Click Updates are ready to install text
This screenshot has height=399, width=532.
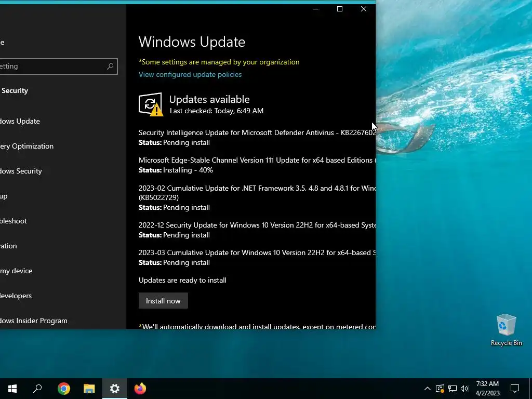(x=182, y=280)
